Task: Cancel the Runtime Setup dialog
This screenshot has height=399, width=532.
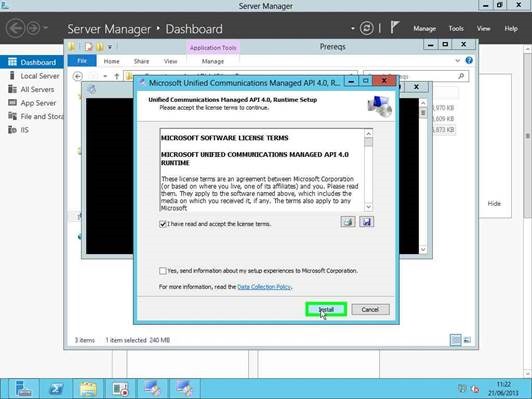Action: tap(370, 309)
